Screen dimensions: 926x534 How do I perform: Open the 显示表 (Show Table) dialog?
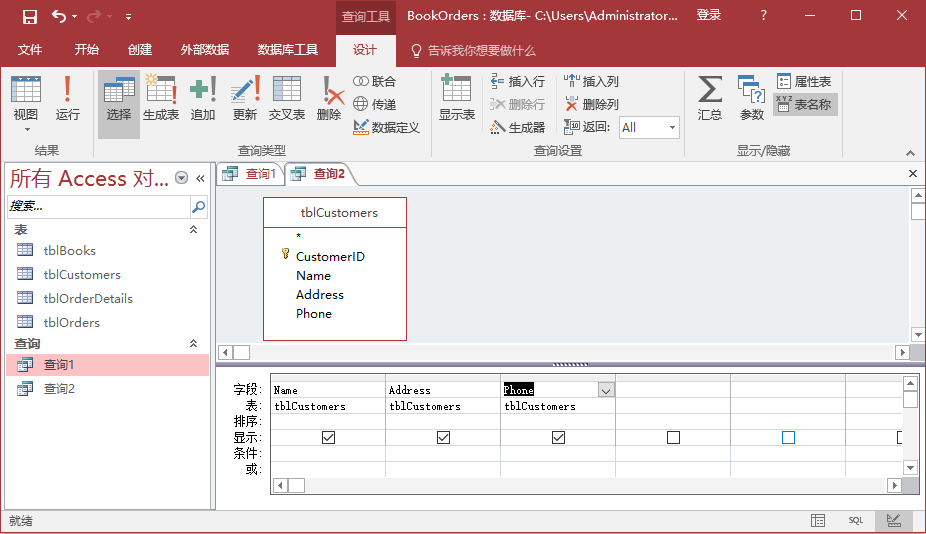coord(456,98)
